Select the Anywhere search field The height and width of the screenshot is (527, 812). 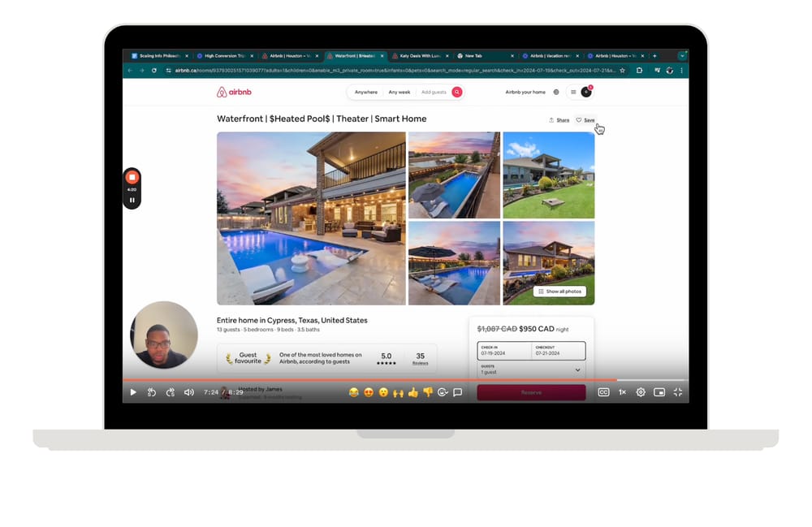click(366, 92)
